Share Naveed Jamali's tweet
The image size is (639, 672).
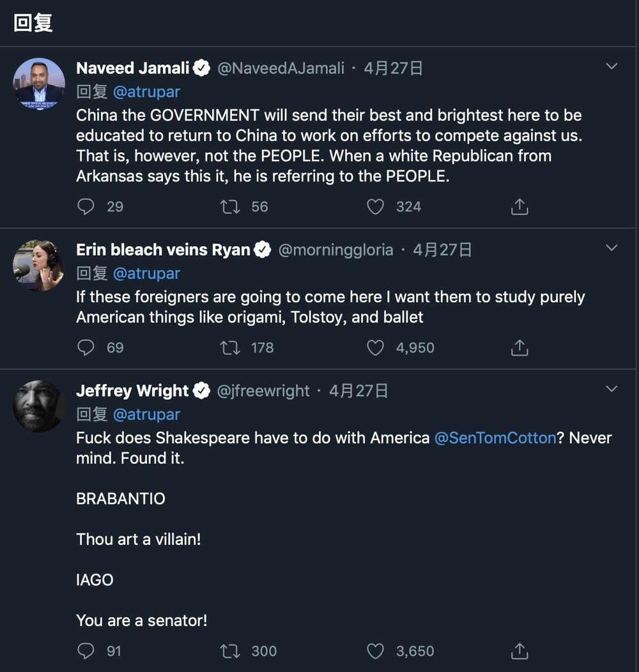pos(520,206)
